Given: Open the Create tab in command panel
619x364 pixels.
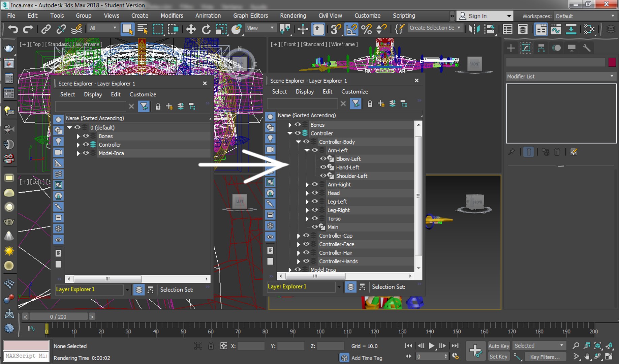Looking at the screenshot, I should [511, 48].
